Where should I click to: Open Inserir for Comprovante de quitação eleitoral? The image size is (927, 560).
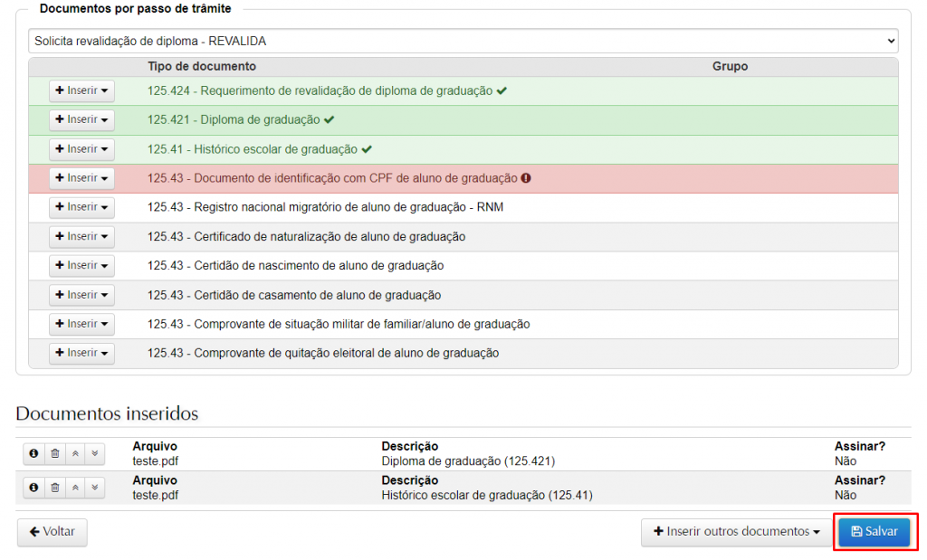pyautogui.click(x=81, y=353)
